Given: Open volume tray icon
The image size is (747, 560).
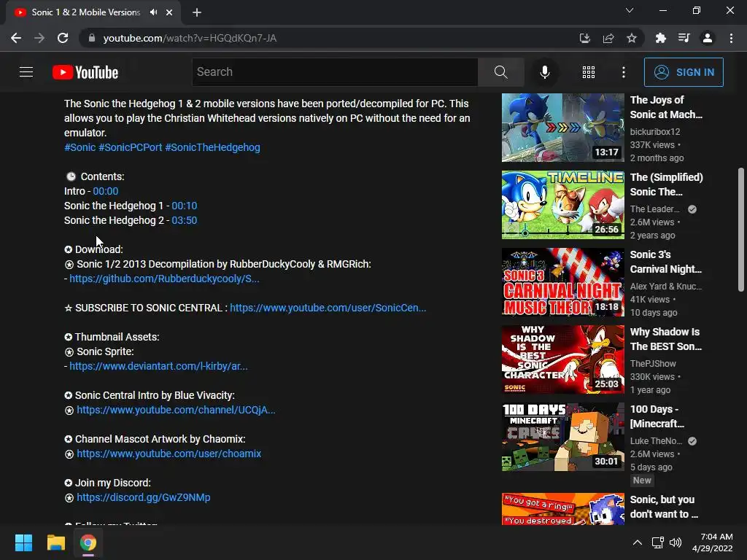Looking at the screenshot, I should coord(675,542).
